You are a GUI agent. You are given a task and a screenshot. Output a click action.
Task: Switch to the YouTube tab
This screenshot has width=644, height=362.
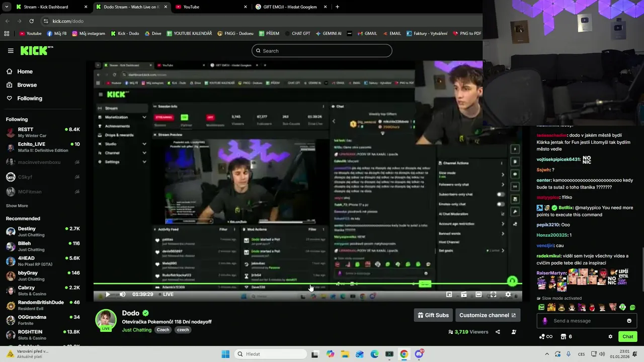pyautogui.click(x=211, y=7)
